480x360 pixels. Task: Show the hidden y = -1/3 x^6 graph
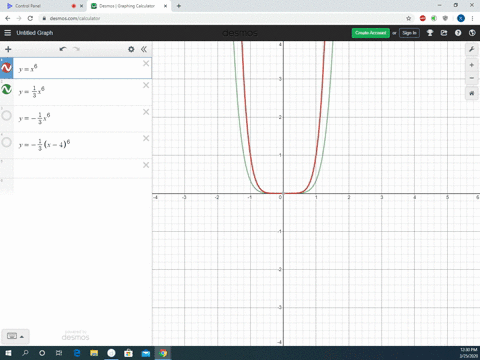coord(7,116)
